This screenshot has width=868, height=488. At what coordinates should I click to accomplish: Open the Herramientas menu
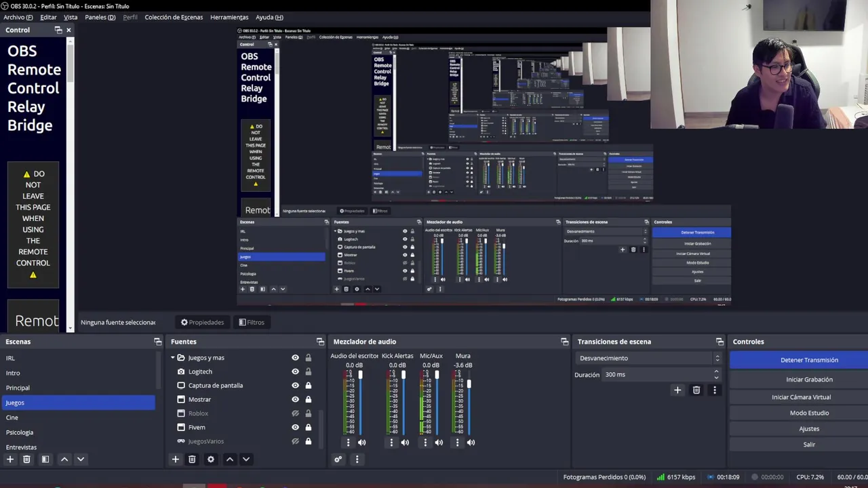point(229,17)
